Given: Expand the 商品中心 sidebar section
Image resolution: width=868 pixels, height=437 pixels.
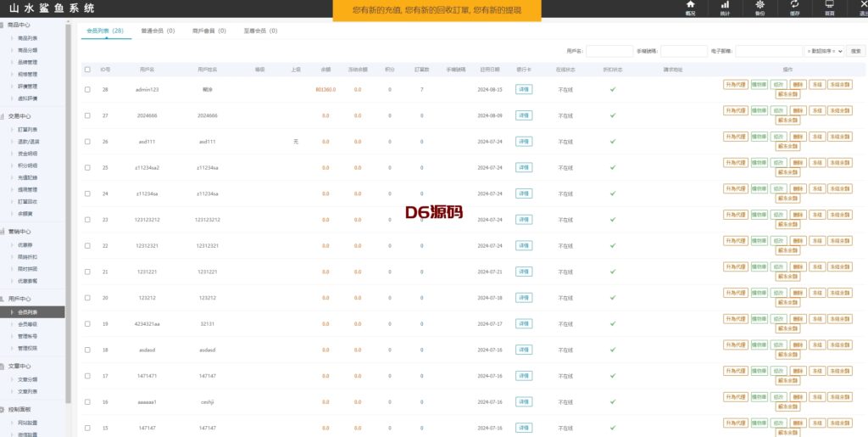Looking at the screenshot, I should [19, 25].
